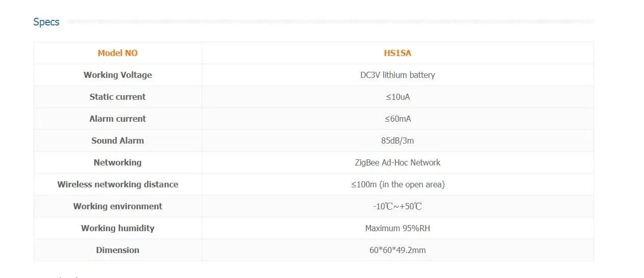Select the Maximum 95%RH value

tap(397, 228)
